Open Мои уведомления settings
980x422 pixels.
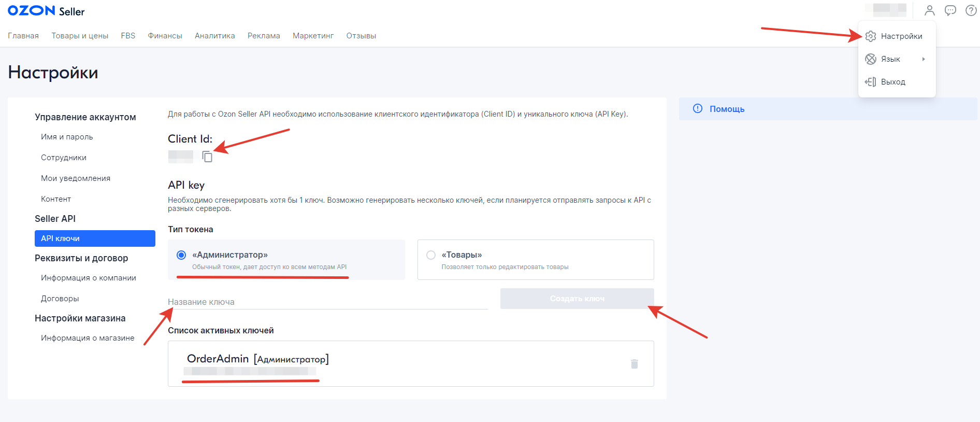click(x=76, y=178)
